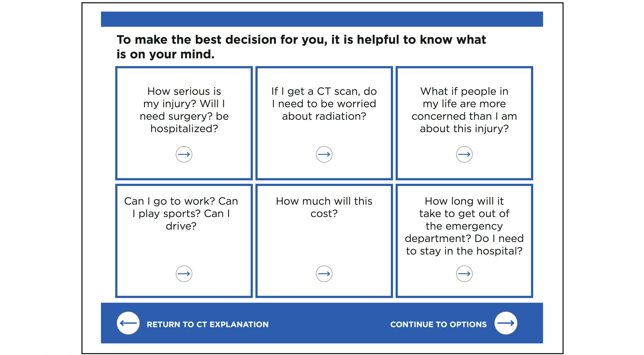Click the heading 'To make the best decision'

point(301,47)
